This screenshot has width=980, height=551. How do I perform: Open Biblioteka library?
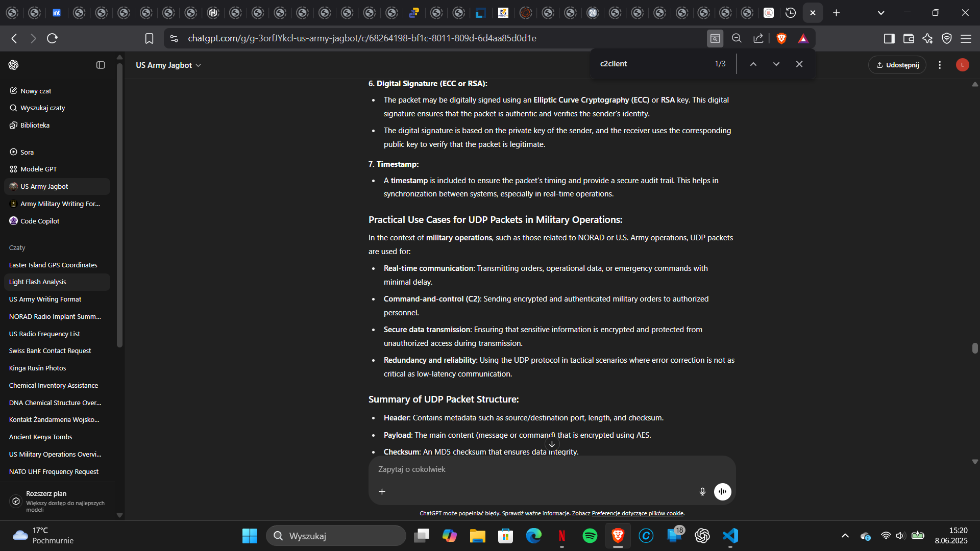pyautogui.click(x=57, y=125)
